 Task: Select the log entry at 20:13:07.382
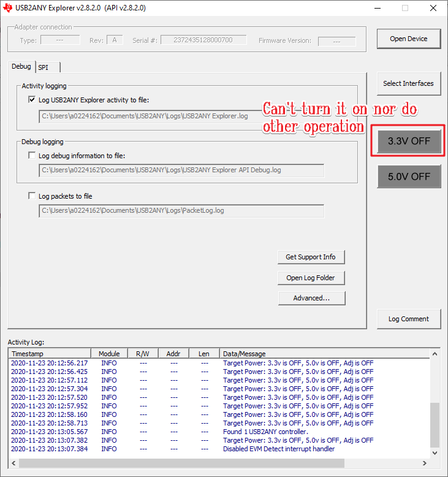(219, 440)
